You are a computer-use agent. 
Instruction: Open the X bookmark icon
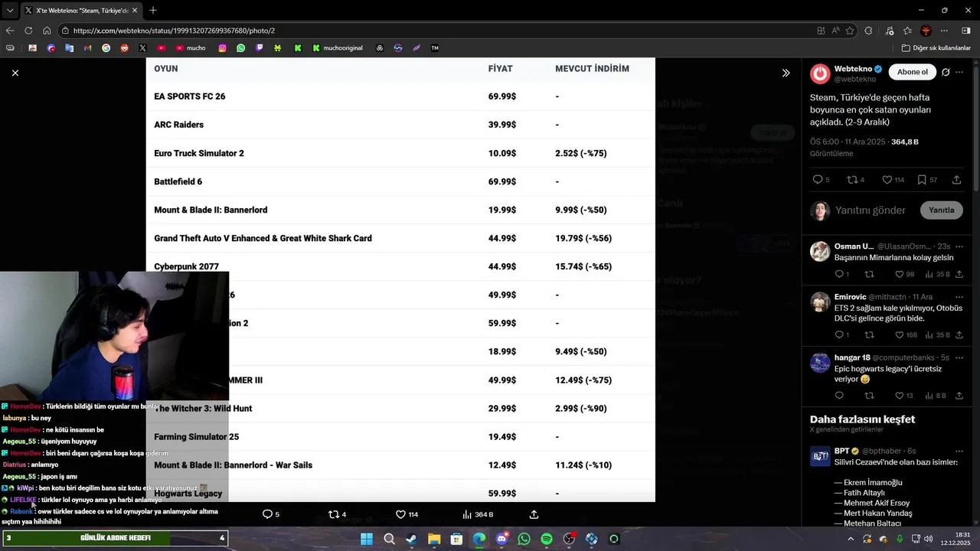pos(142,47)
